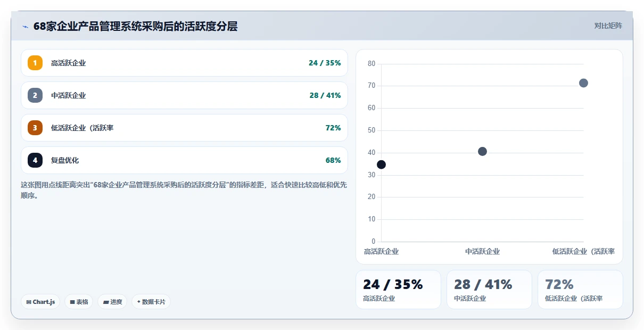Screen dimensions: 644x330
Task: Select the 复盘优化 row label
Action: [65, 160]
